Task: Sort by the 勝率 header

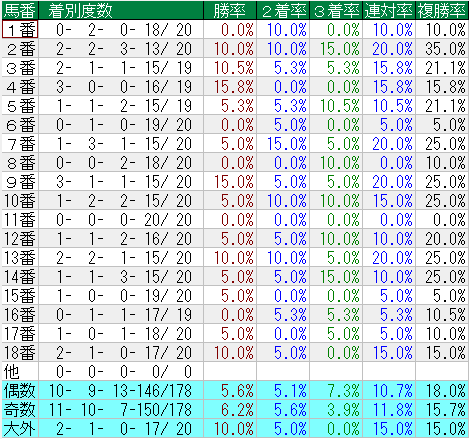Action: [x=230, y=10]
